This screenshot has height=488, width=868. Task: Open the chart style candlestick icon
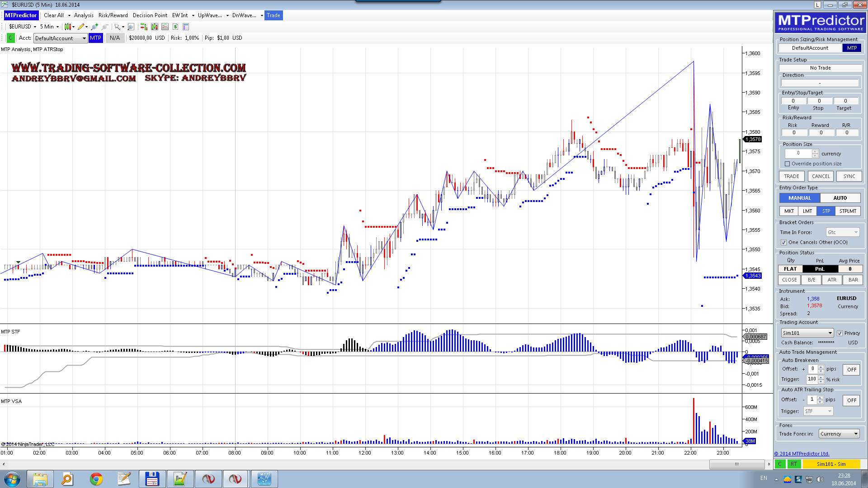click(67, 27)
